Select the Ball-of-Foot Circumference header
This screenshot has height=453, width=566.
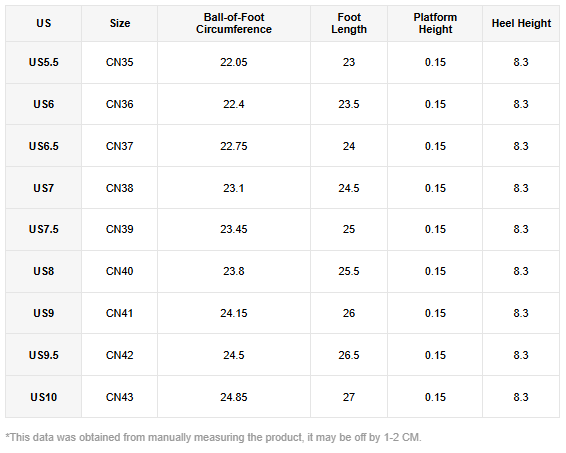click(x=234, y=23)
